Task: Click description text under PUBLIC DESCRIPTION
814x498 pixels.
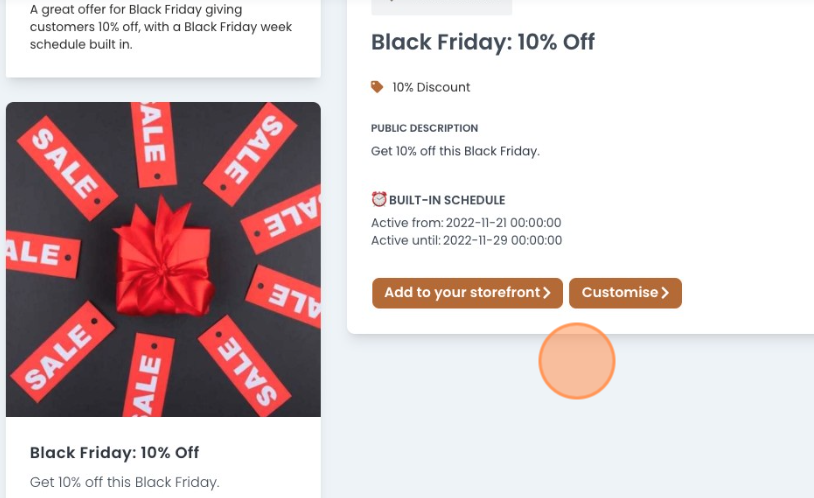Action: point(455,151)
